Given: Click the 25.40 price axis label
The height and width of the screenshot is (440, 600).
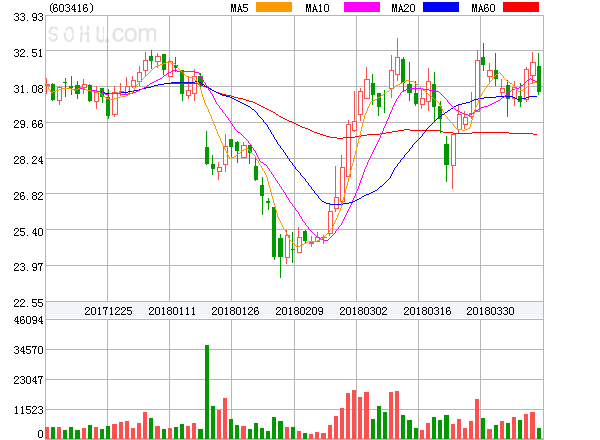Looking at the screenshot, I should 28,232.
